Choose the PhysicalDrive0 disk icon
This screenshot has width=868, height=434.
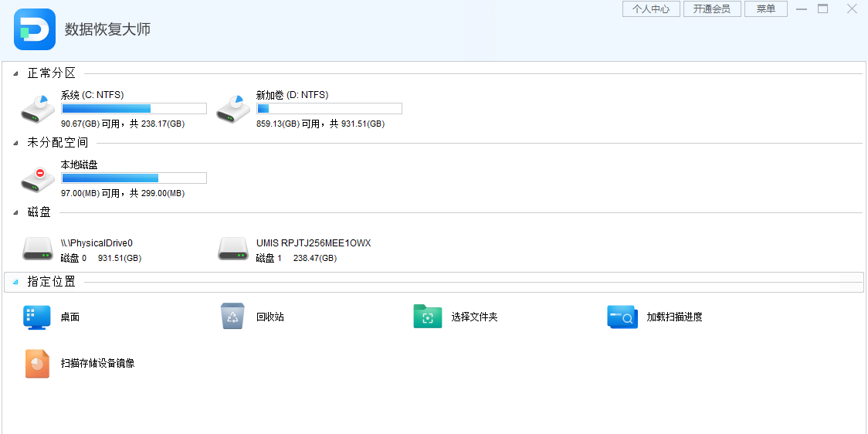(38, 249)
